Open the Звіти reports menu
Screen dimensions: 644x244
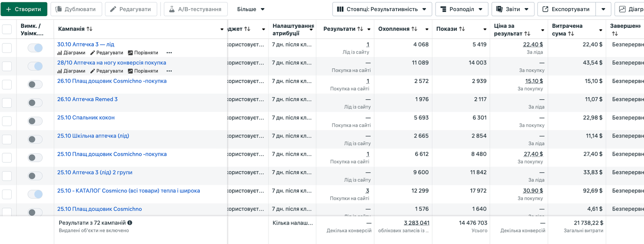(x=512, y=9)
